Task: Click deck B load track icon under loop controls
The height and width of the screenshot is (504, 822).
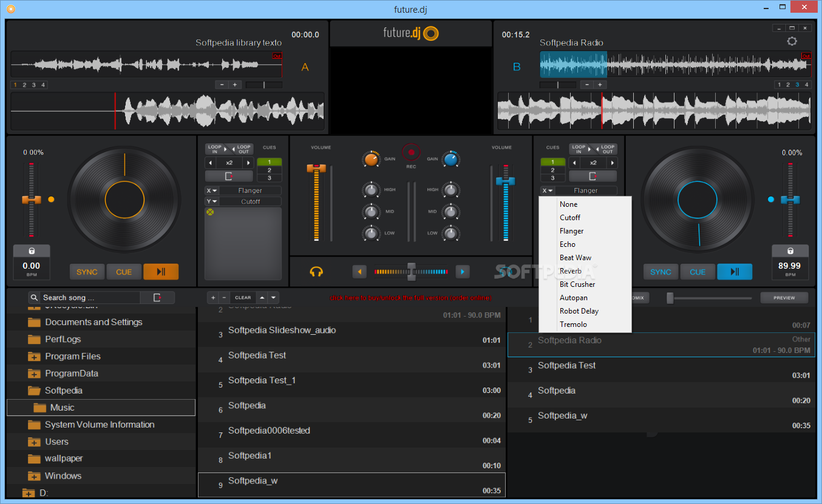Action: (x=593, y=176)
